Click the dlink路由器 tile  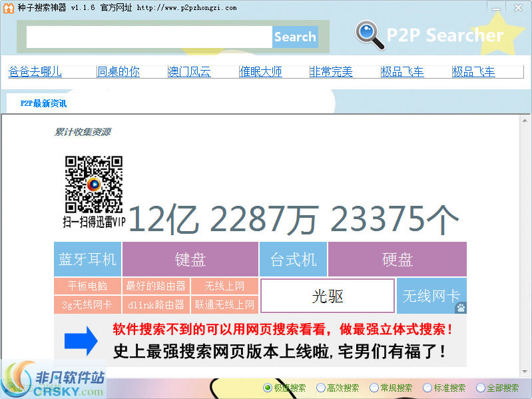(156, 304)
